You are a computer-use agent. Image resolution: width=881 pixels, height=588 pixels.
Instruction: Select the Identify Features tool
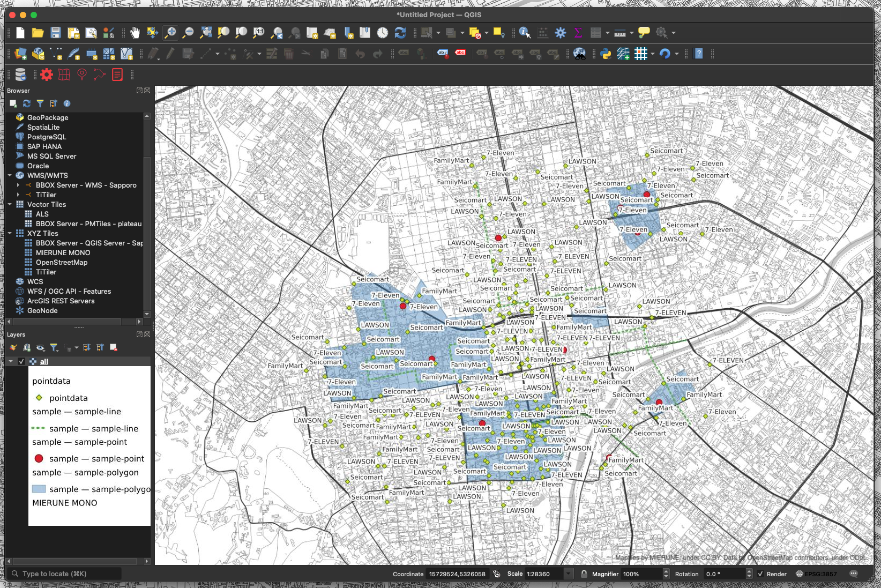coord(525,33)
